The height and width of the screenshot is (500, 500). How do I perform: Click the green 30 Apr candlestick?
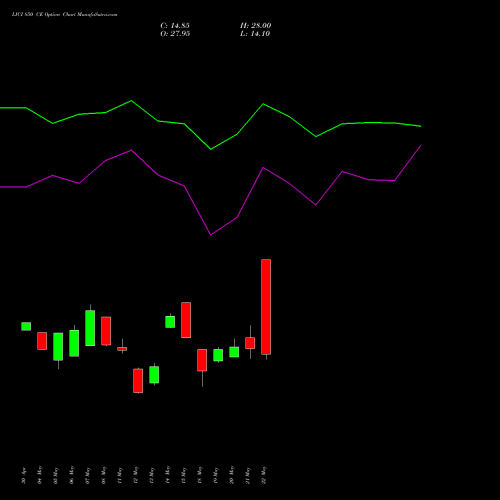point(26,326)
